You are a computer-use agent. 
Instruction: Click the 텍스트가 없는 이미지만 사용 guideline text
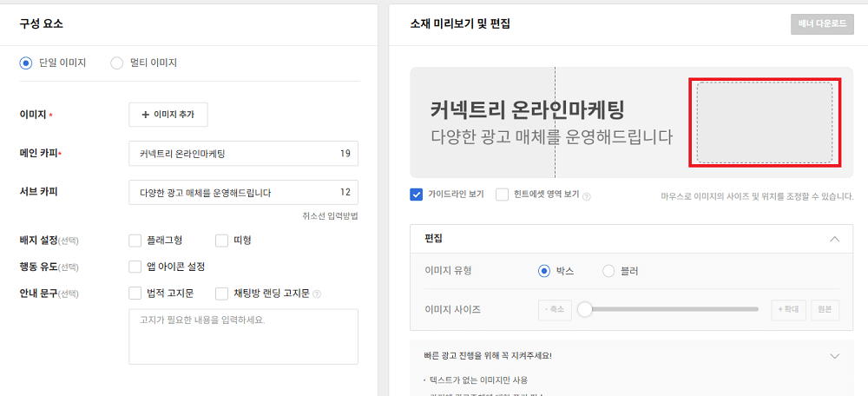(x=478, y=380)
